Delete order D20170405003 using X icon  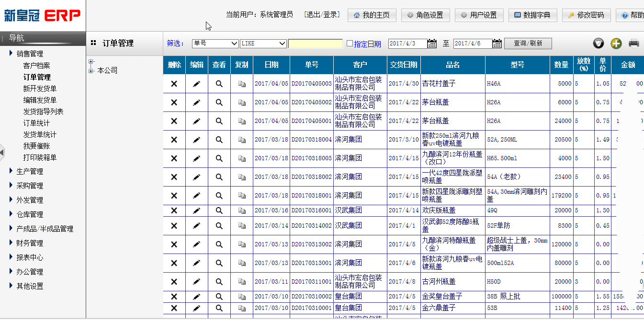coord(174,84)
